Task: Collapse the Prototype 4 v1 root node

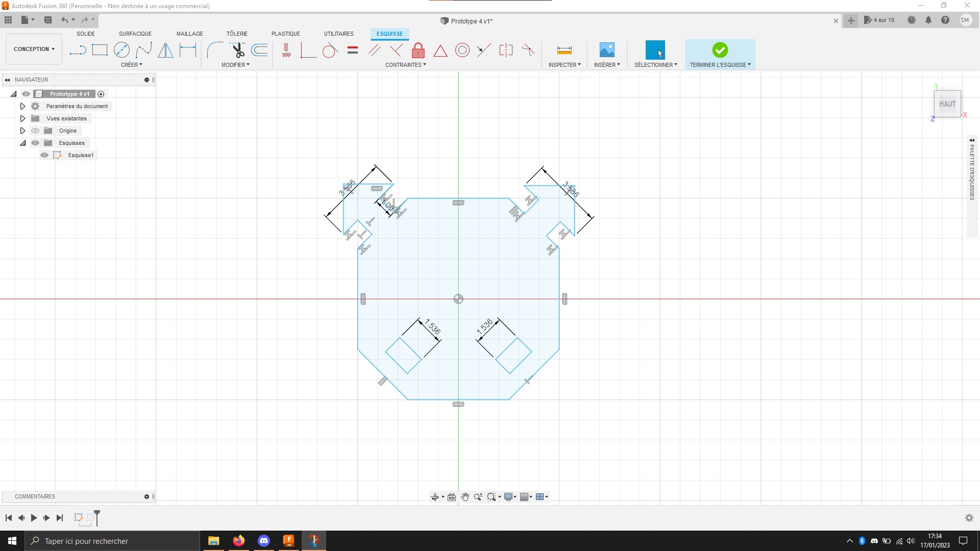Action: [x=14, y=94]
